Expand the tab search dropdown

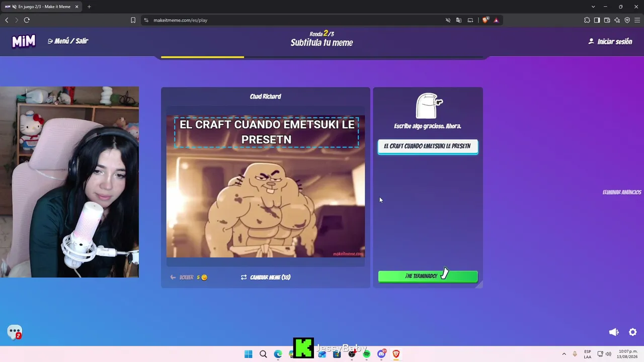coord(593,7)
